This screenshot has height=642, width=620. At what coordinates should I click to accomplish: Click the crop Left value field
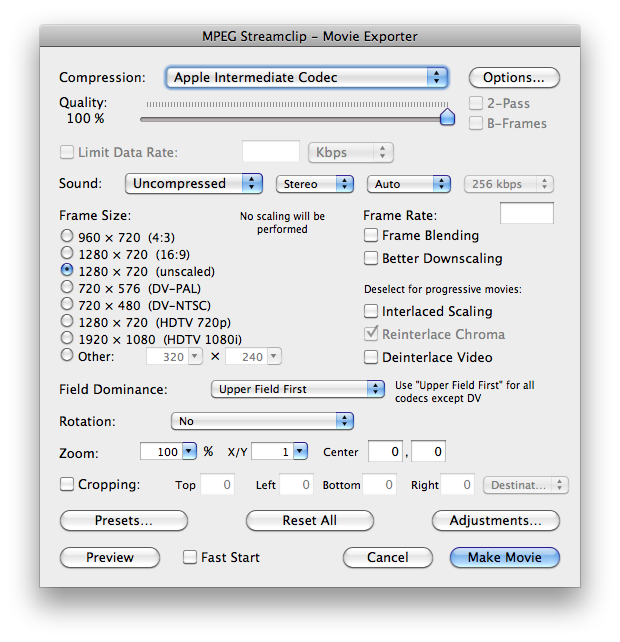pyautogui.click(x=296, y=484)
